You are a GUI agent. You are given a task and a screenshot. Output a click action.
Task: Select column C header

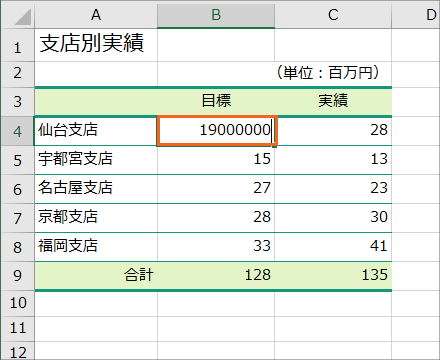point(333,15)
